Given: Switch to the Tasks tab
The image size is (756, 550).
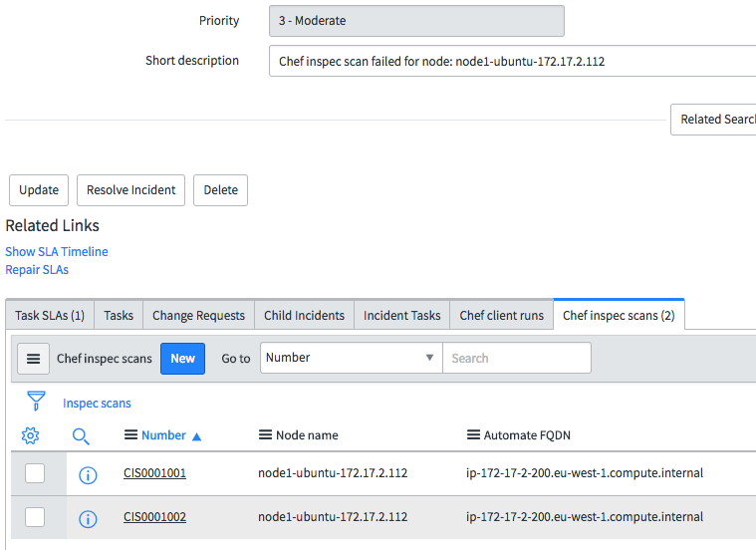Looking at the screenshot, I should [x=119, y=315].
